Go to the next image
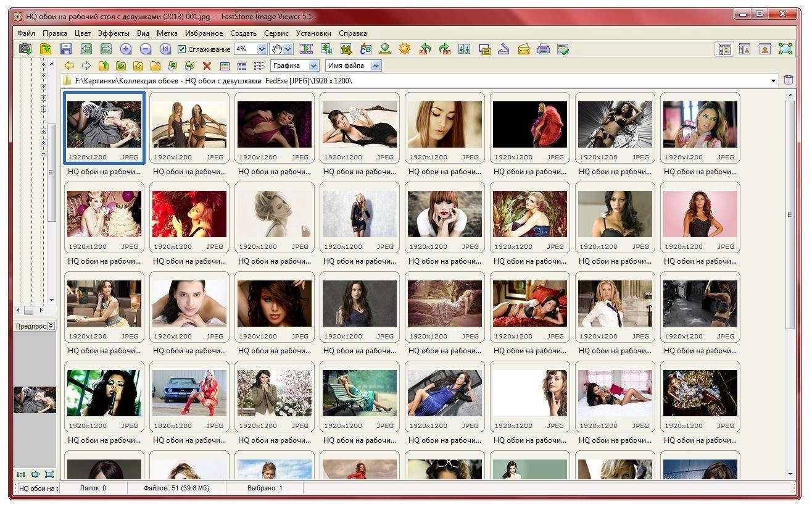This screenshot has height=512, width=812. tap(106, 49)
